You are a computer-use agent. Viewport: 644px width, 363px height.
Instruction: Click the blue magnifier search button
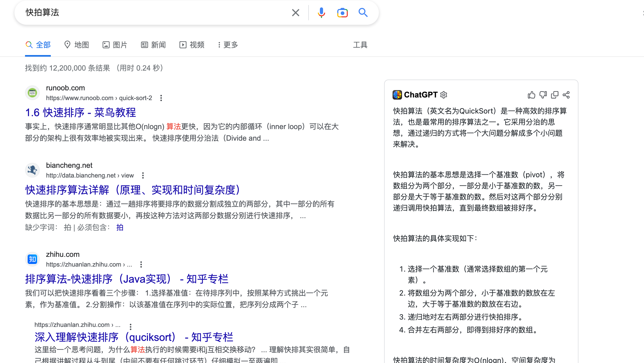click(363, 13)
